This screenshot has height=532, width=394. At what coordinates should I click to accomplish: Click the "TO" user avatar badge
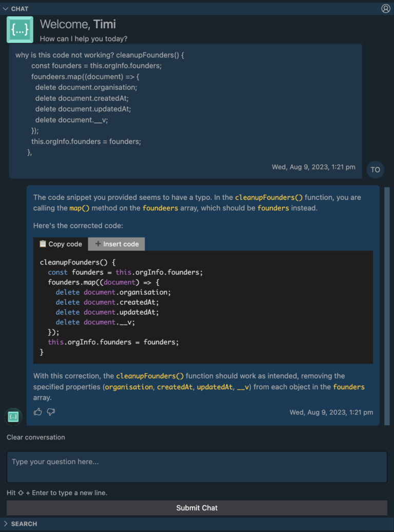point(376,169)
